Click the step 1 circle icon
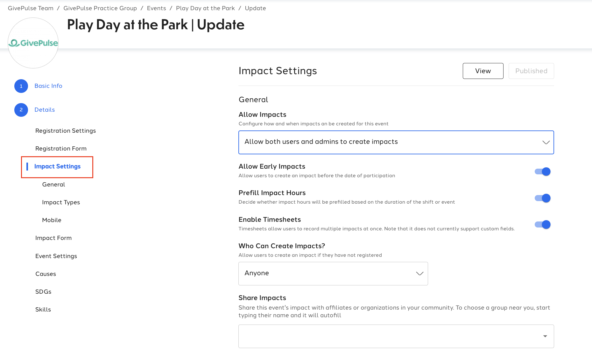Viewport: 592px width, 364px height. click(x=21, y=86)
